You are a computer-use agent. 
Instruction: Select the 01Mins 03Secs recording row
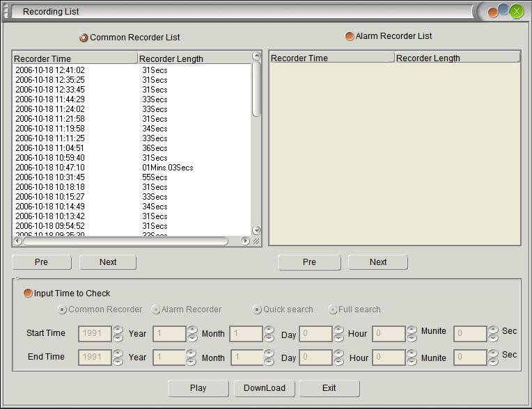click(x=132, y=168)
